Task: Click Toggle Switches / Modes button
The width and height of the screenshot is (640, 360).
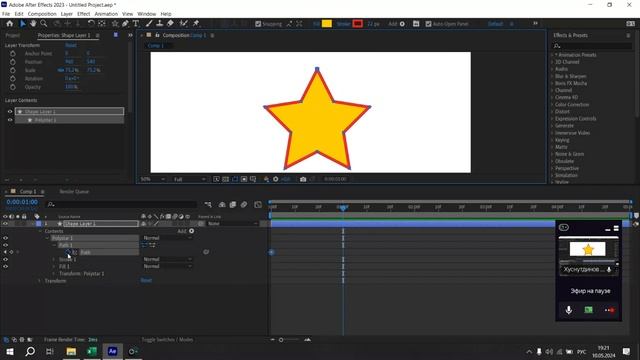Action: 167,340
